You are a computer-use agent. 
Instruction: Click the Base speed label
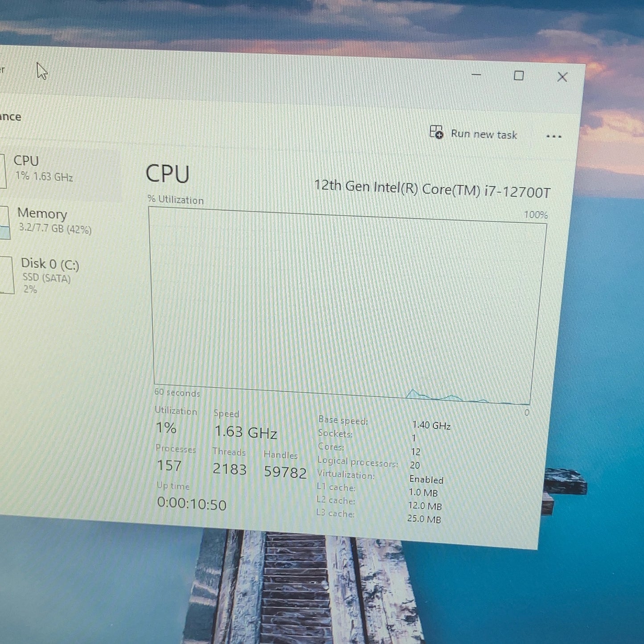(343, 420)
